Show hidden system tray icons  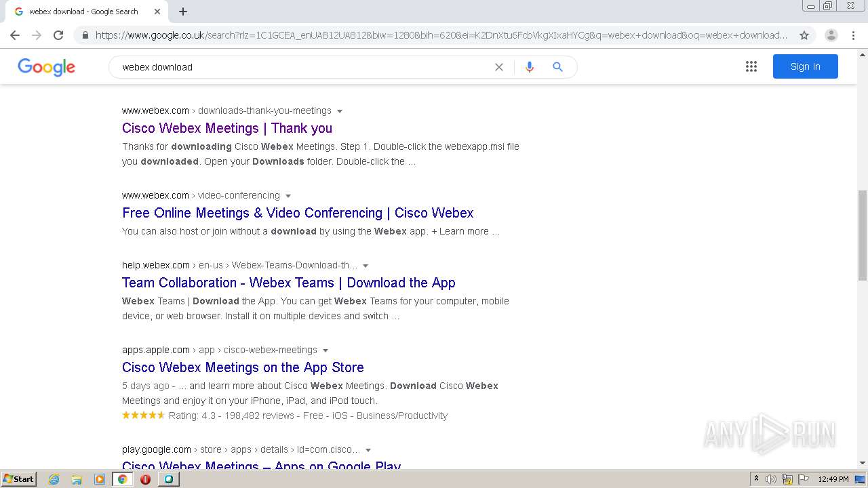click(756, 479)
